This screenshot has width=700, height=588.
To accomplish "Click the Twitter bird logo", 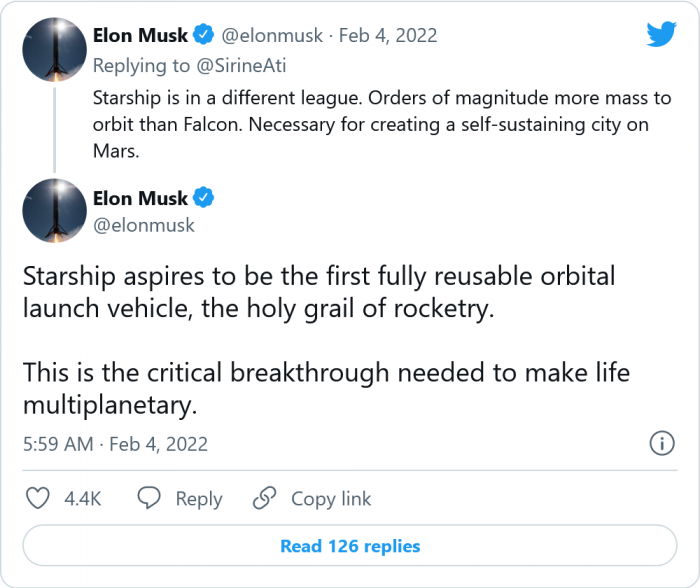I will click(661, 35).
